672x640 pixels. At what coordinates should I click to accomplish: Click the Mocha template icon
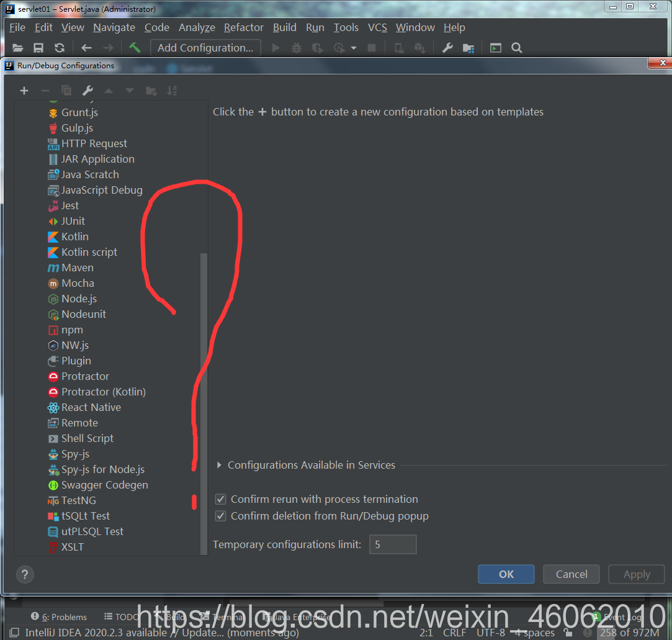53,283
